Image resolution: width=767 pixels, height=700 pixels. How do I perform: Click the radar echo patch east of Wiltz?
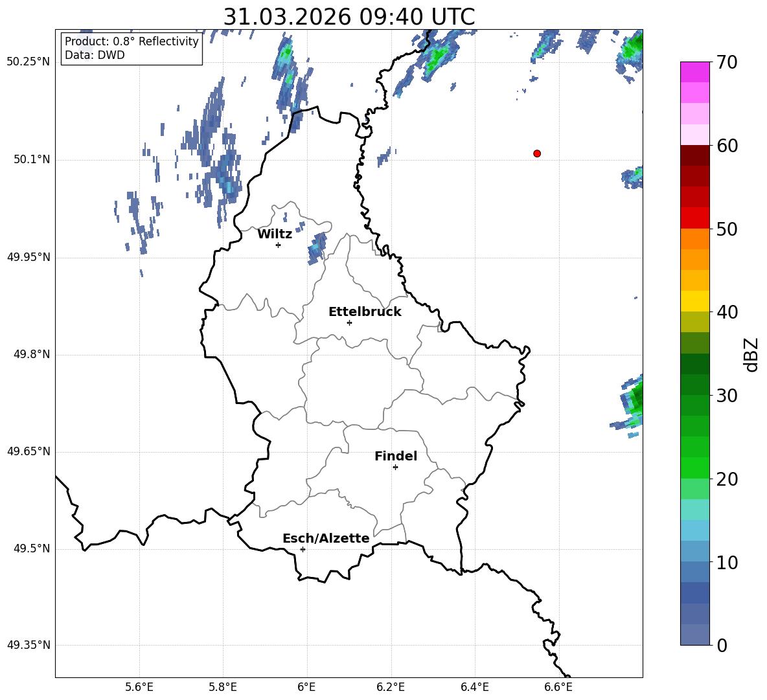(x=317, y=248)
